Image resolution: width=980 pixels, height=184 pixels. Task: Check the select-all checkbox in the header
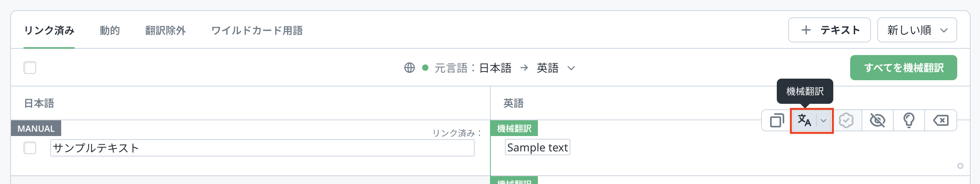[30, 68]
